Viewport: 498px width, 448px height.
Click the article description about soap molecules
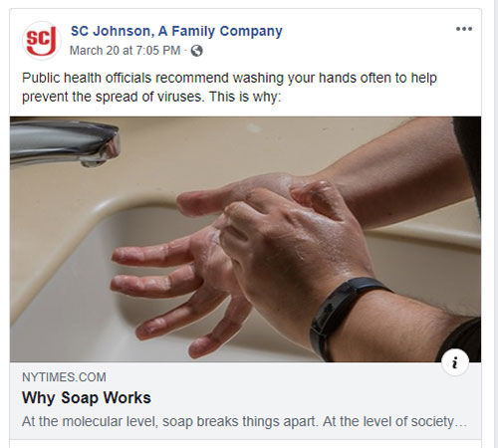click(x=244, y=421)
